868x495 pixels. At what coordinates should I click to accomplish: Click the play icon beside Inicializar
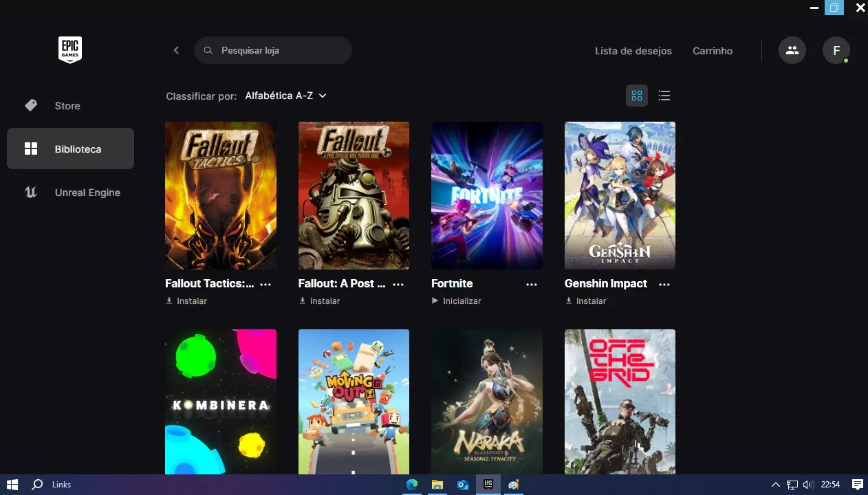pos(435,300)
